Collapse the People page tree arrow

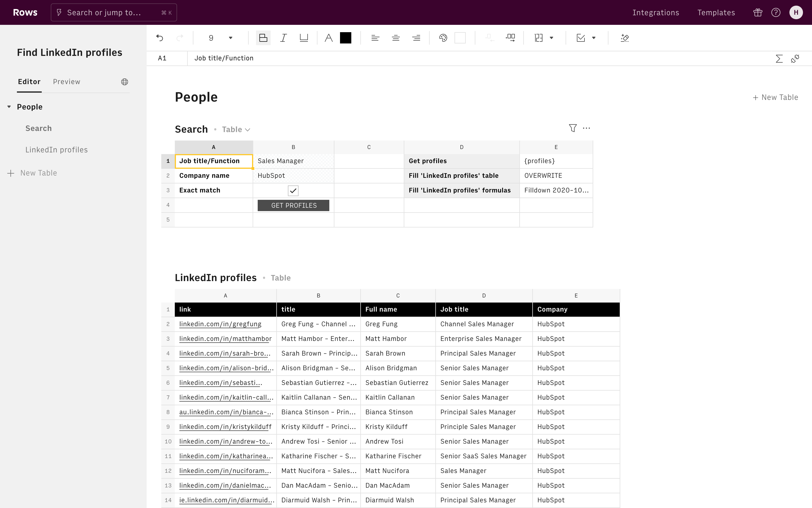(x=9, y=107)
